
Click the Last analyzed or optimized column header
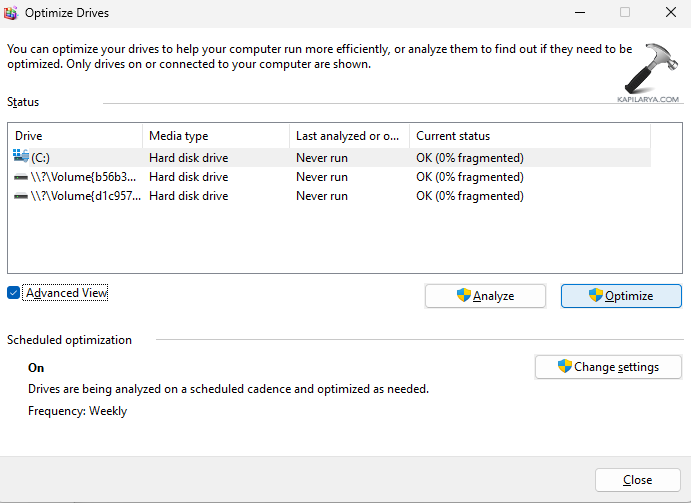(349, 136)
